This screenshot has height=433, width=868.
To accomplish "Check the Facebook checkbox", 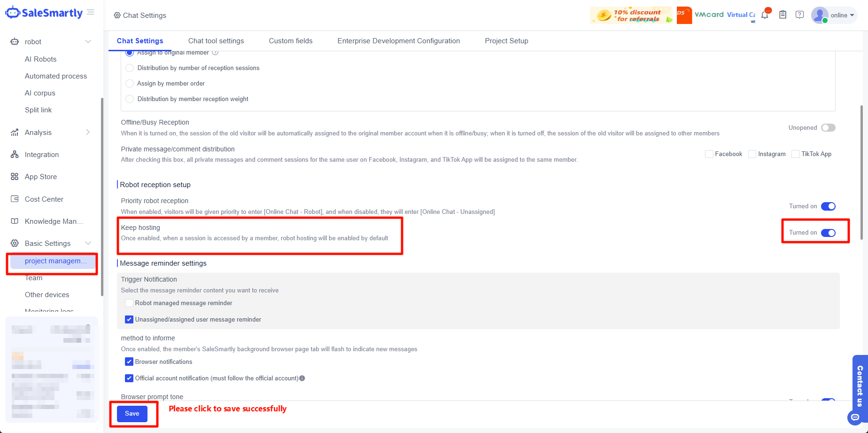I will (709, 154).
